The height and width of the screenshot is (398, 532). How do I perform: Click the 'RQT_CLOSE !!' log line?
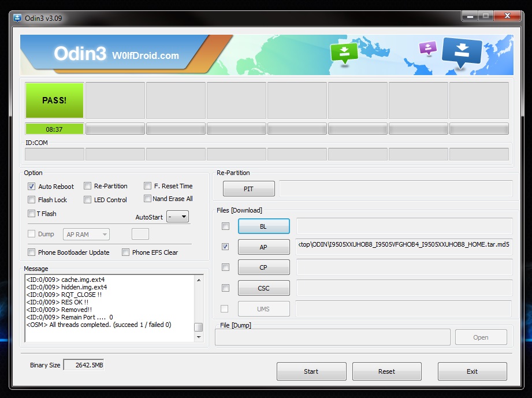64,295
